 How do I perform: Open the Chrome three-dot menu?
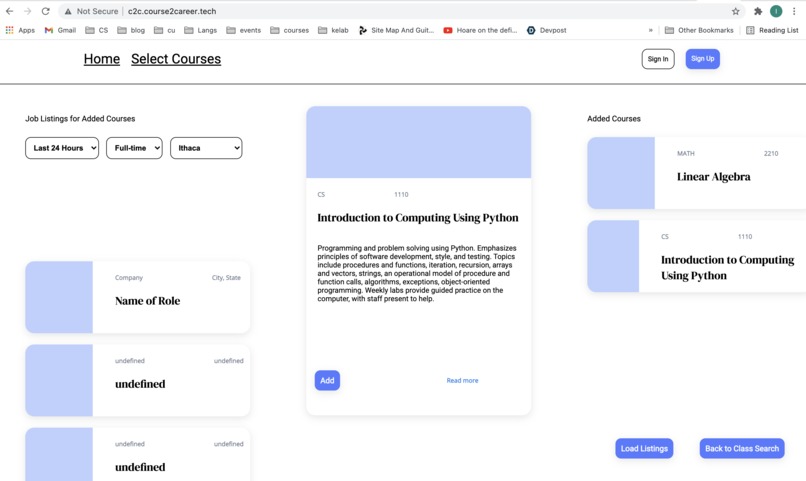tap(794, 11)
